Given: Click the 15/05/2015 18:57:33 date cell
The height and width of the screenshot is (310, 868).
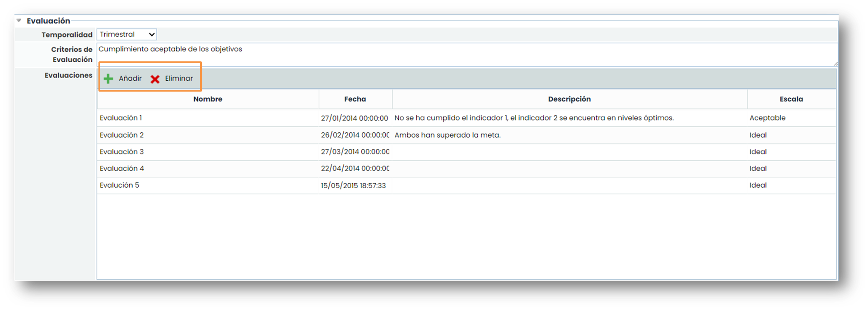Looking at the screenshot, I should point(353,185).
